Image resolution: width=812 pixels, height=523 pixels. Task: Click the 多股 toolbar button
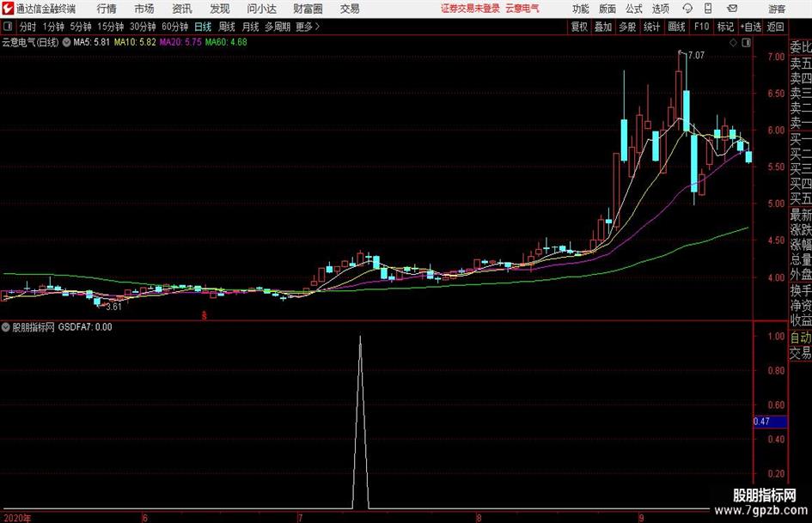click(x=627, y=27)
